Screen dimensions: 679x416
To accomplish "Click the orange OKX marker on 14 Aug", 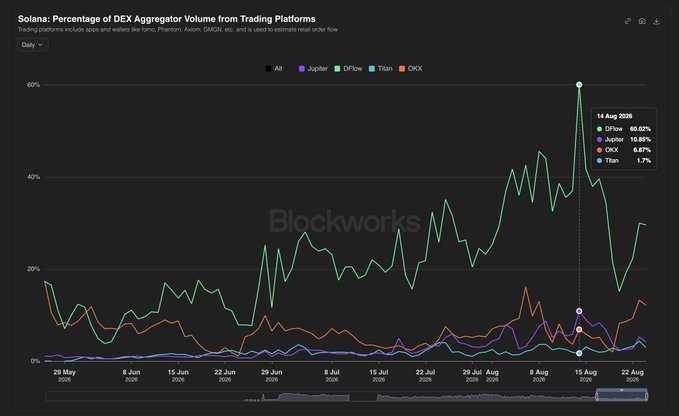I will [579, 330].
